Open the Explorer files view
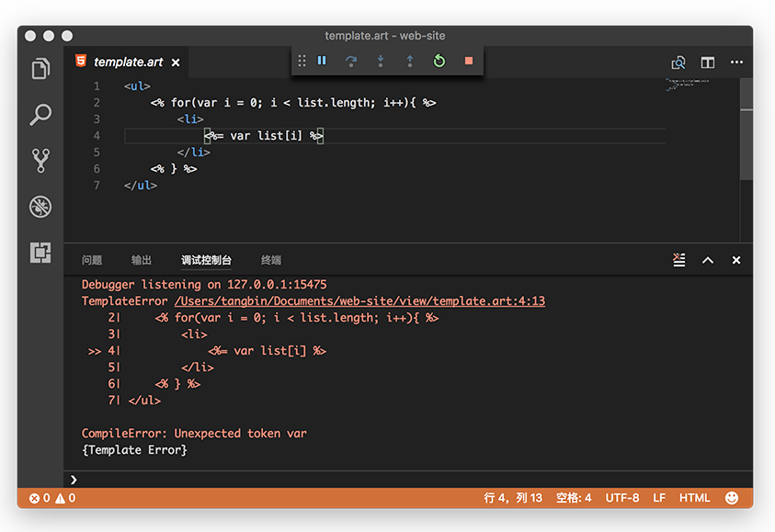Image resolution: width=775 pixels, height=532 pixels. click(x=40, y=69)
